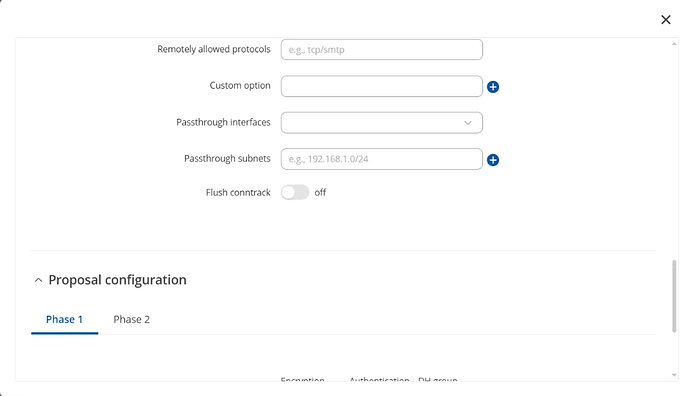
Task: Open the Passthrough interfaces dropdown
Action: pyautogui.click(x=382, y=123)
